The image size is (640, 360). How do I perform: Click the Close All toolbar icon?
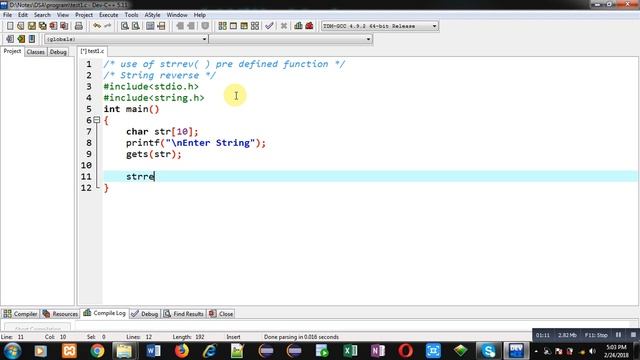click(64, 26)
